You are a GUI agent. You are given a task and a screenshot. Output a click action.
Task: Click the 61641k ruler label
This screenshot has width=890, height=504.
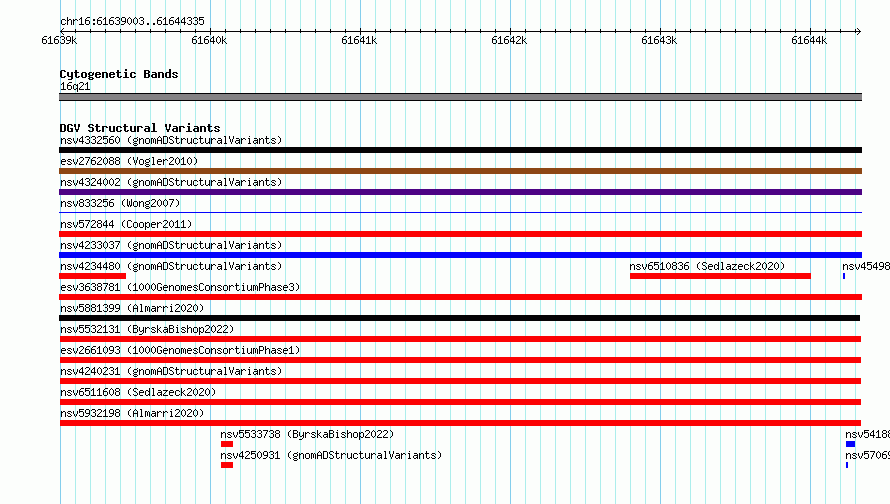[359, 40]
